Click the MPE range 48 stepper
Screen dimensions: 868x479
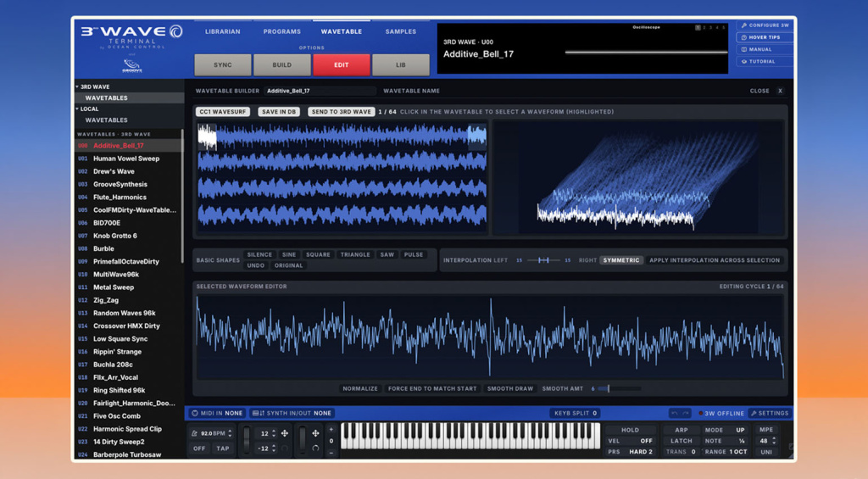tap(774, 442)
